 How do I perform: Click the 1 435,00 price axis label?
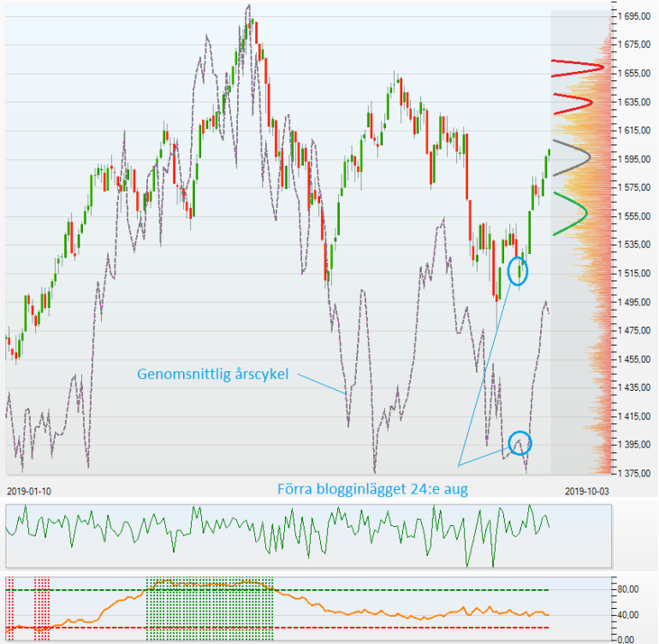point(634,387)
